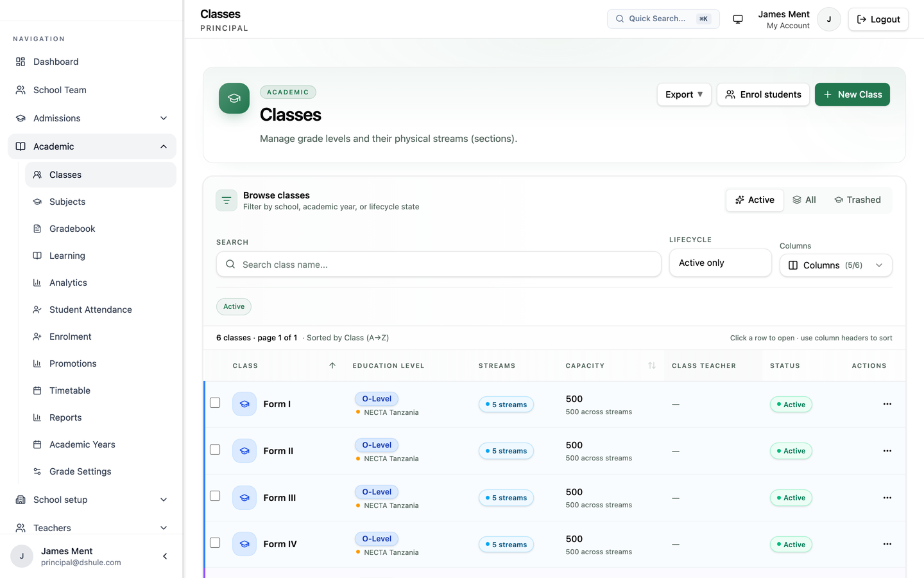The image size is (924, 578).
Task: Collapse the Academic section
Action: 92,146
